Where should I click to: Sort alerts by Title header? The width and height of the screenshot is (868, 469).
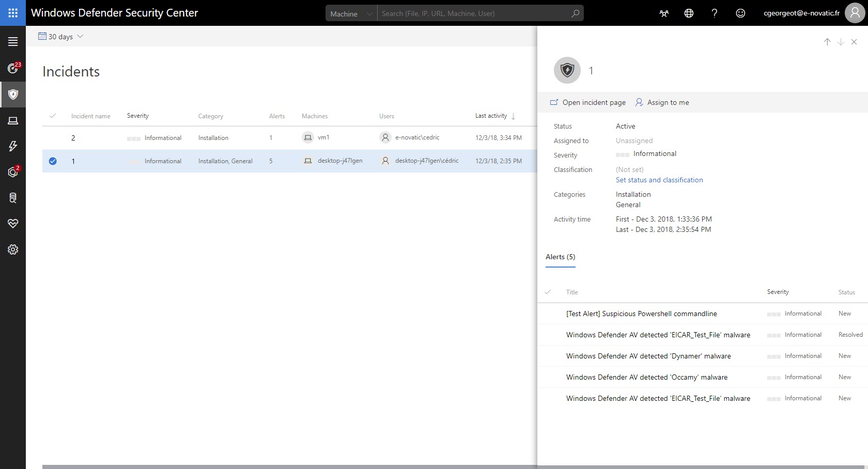(x=572, y=292)
